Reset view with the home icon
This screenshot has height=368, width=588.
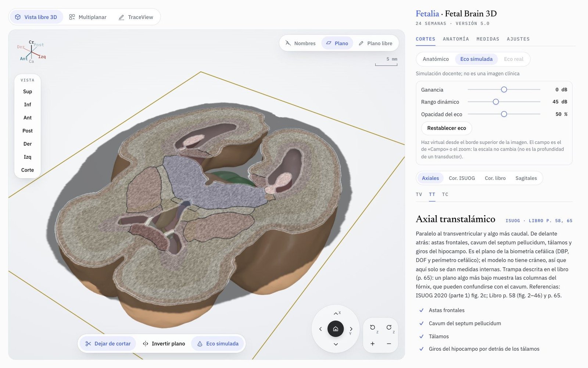pyautogui.click(x=336, y=329)
